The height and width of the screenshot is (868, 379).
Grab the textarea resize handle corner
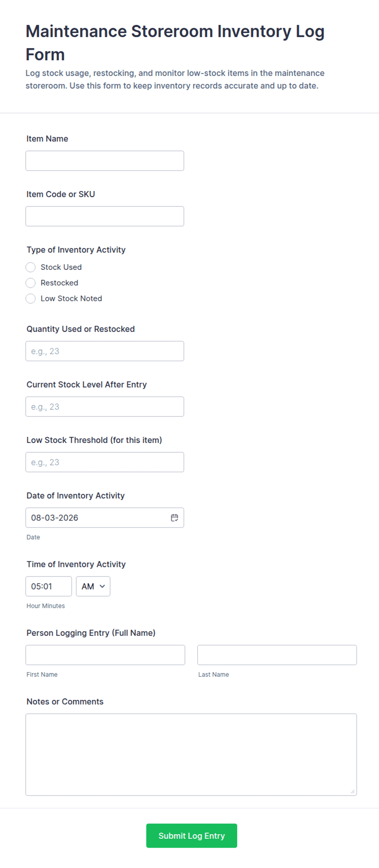[x=353, y=791]
